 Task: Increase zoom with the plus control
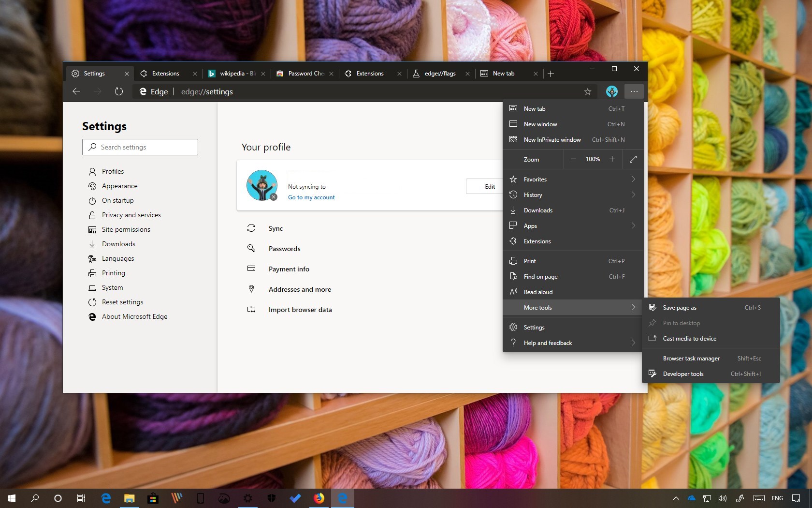point(612,159)
